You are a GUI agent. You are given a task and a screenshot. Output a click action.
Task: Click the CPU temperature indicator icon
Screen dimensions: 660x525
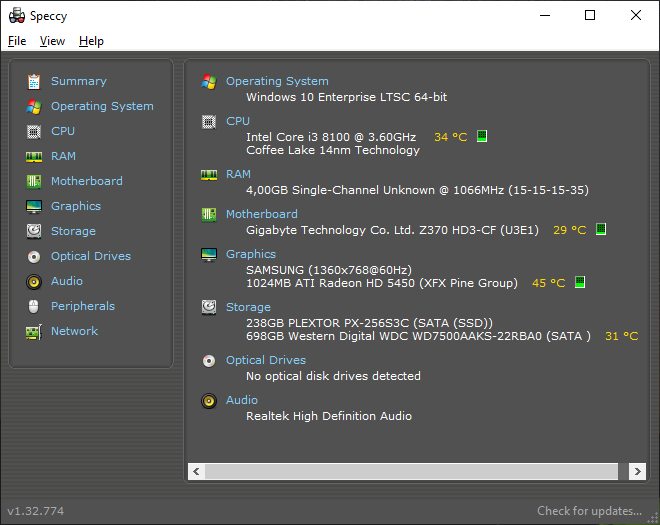click(482, 136)
